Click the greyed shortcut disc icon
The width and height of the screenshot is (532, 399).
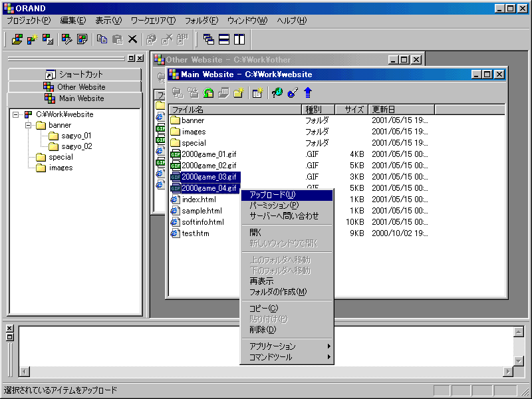(152, 39)
